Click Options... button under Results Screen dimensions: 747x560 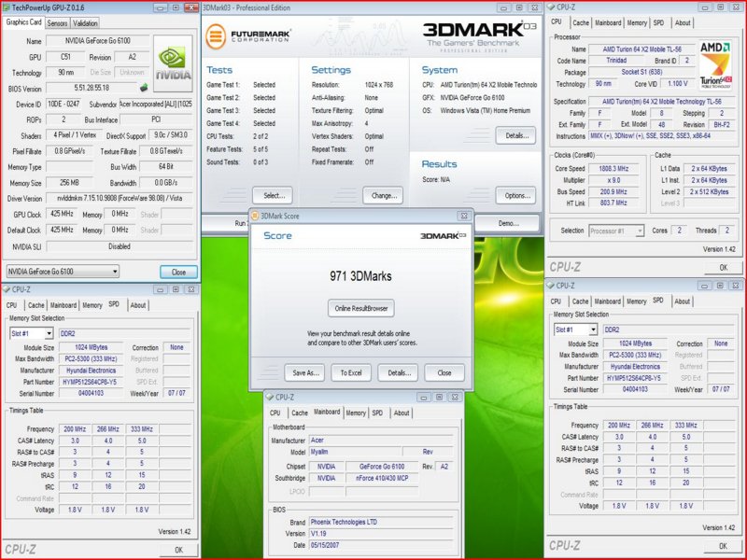pyautogui.click(x=516, y=195)
